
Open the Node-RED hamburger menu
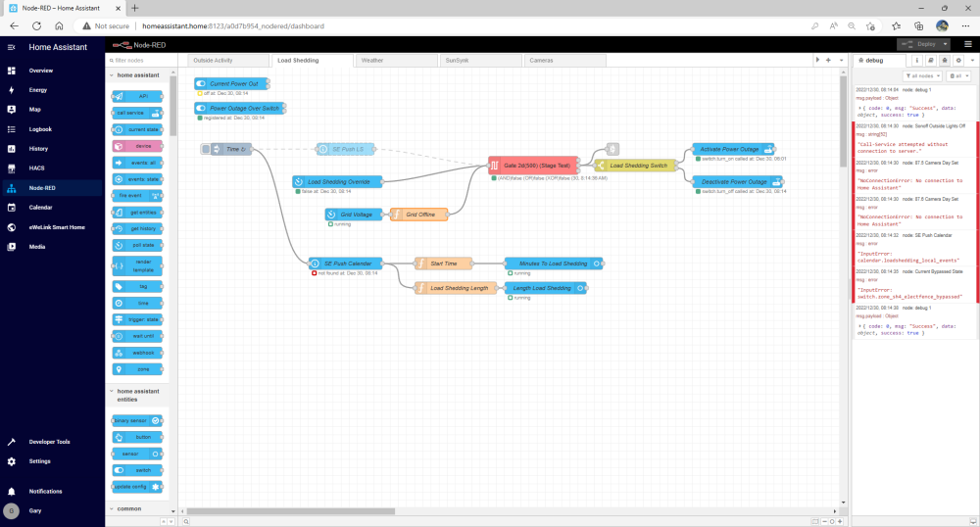pyautogui.click(x=967, y=44)
